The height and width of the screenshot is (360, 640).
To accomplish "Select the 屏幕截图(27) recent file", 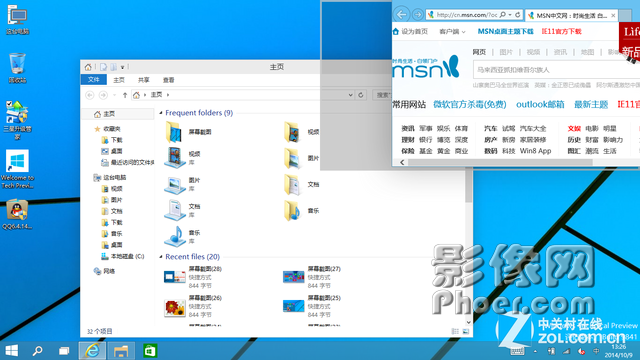I will click(312, 277).
